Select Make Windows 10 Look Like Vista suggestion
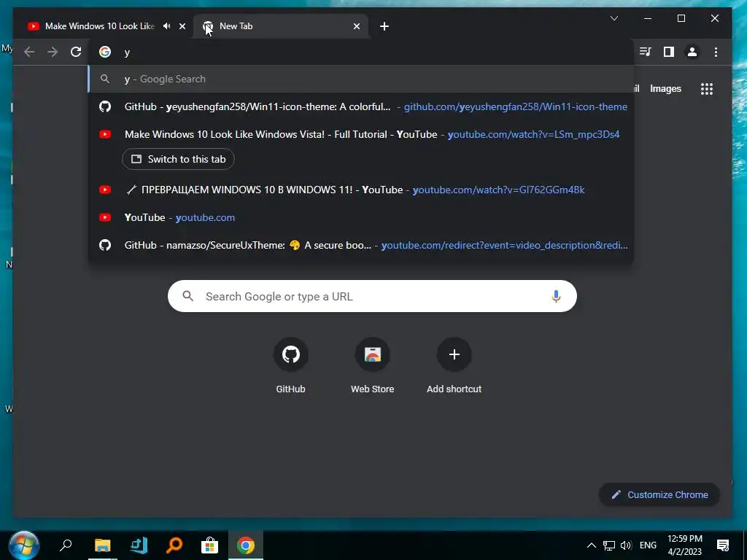This screenshot has height=560, width=747. [x=361, y=134]
